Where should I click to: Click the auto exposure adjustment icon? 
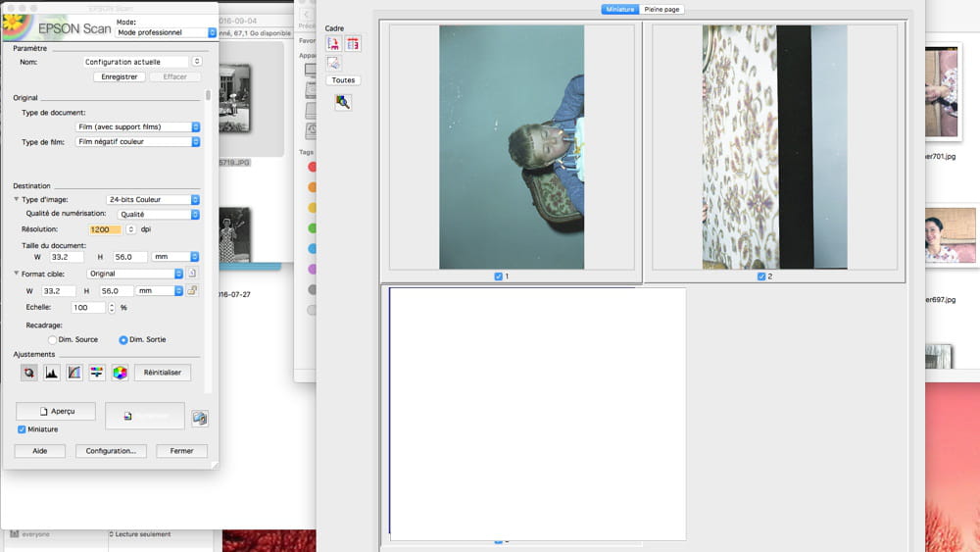pos(29,373)
